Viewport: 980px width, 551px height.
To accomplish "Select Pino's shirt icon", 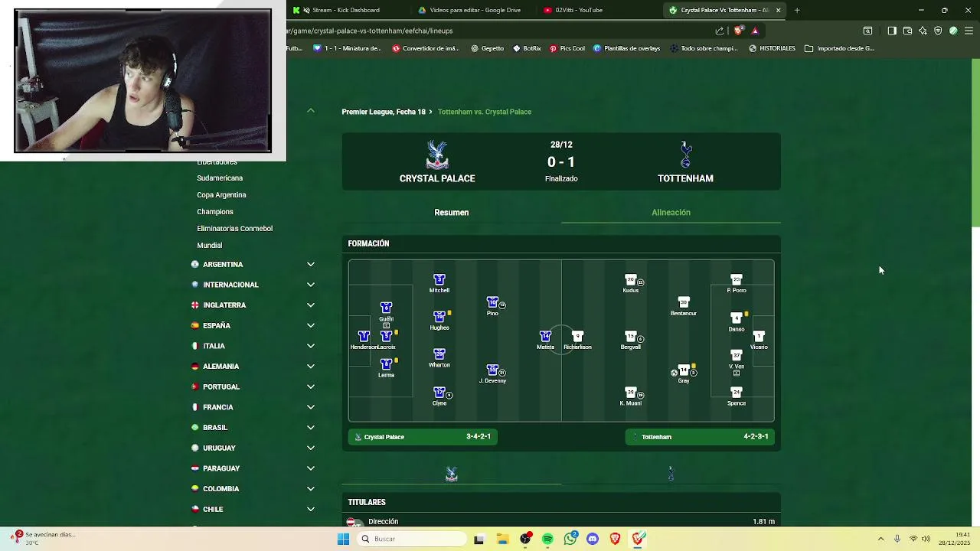I will tap(492, 302).
